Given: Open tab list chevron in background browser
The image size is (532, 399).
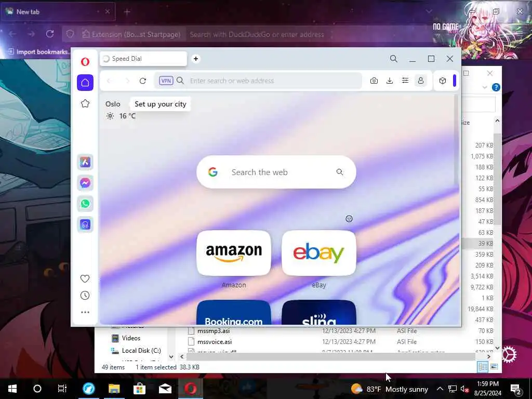Looking at the screenshot, I should click(x=429, y=11).
